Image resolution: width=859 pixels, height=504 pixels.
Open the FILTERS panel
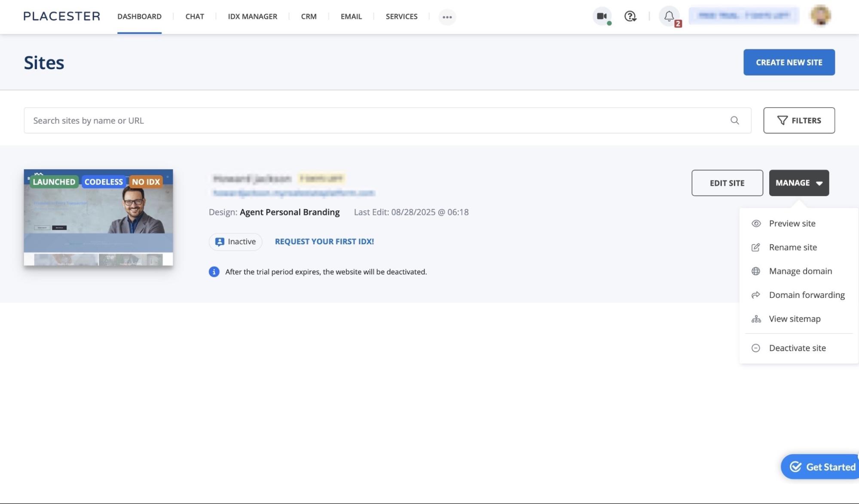click(799, 121)
